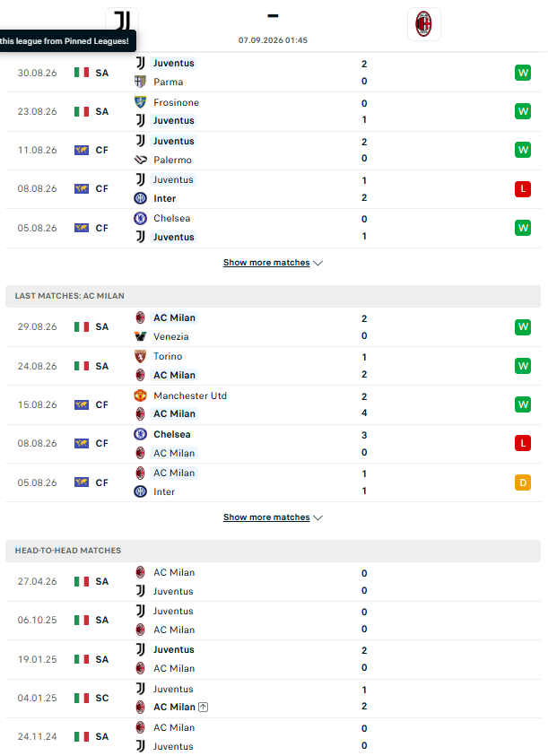Click the Parma team crest icon
Image resolution: width=548 pixels, height=756 pixels.
(x=141, y=82)
